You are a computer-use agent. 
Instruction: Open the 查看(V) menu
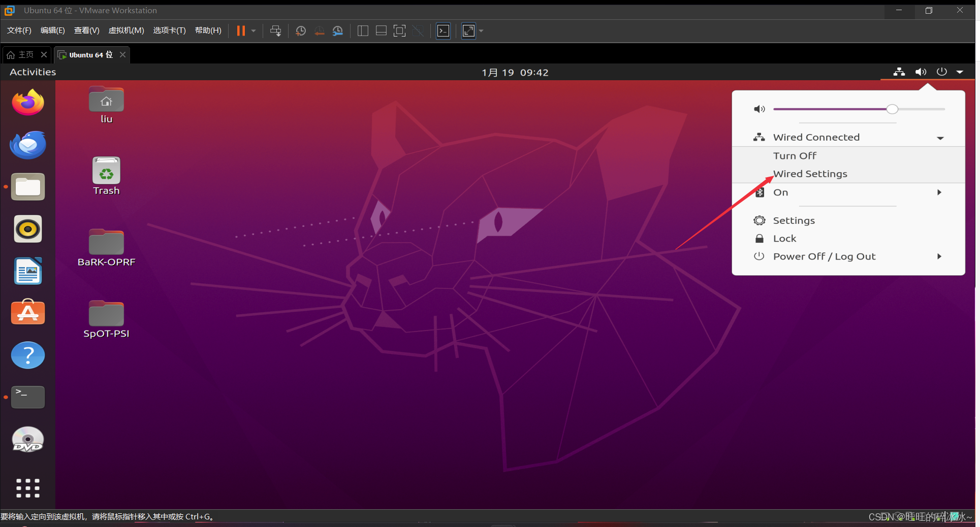pos(87,30)
